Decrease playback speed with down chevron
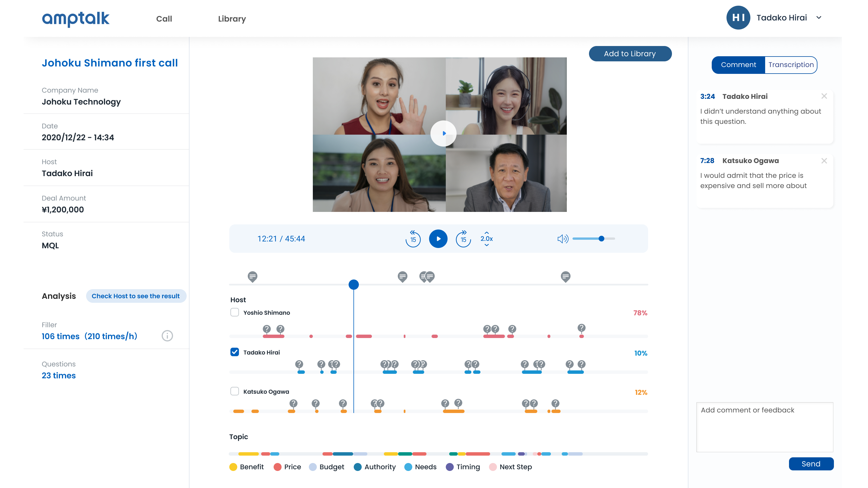Viewport: 868px width, 488px height. tap(487, 245)
